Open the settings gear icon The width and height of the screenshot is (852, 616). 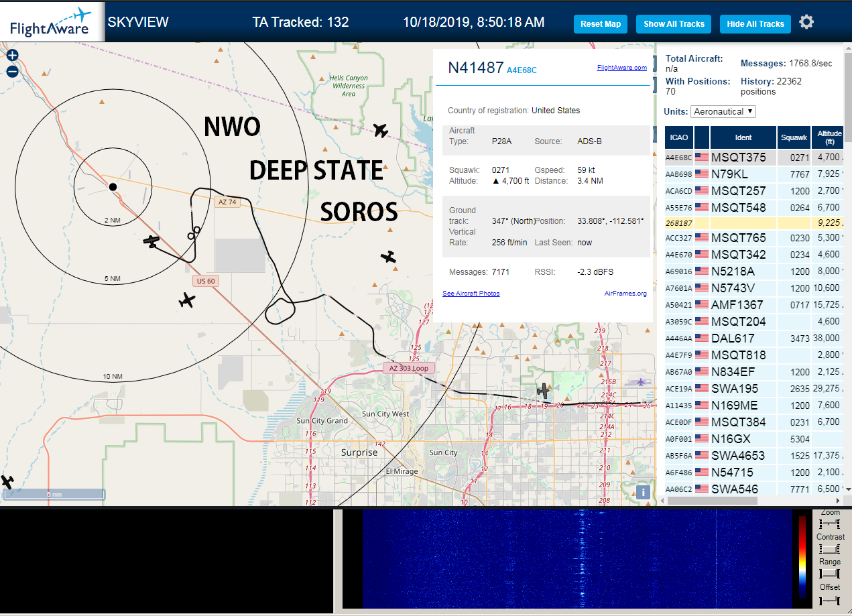[x=806, y=22]
